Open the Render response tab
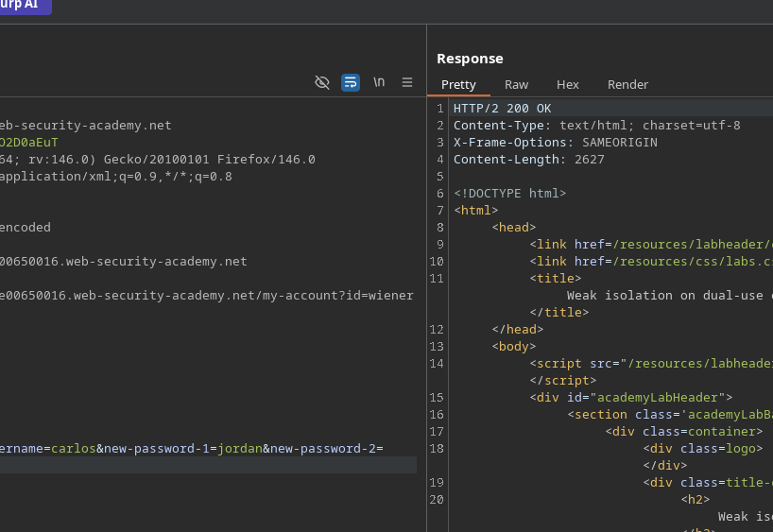Screen dimensions: 773x532 pos(627,84)
